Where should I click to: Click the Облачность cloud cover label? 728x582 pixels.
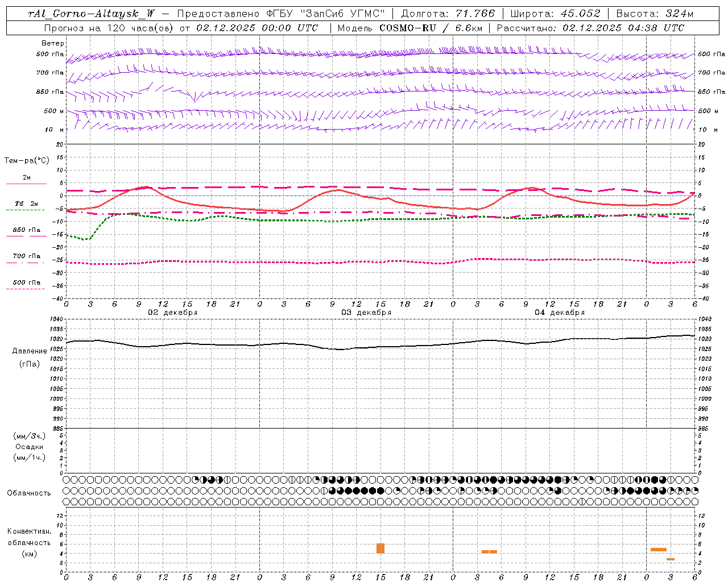tap(29, 493)
